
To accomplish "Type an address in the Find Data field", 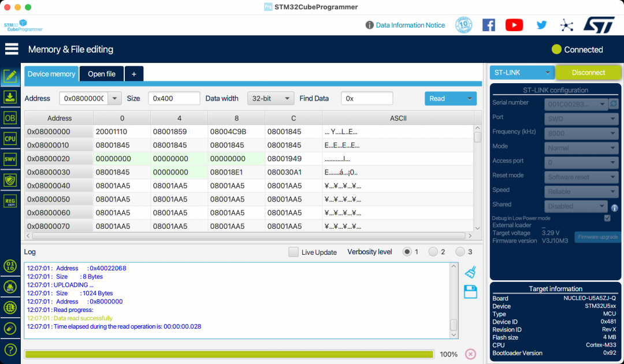I will (x=366, y=98).
